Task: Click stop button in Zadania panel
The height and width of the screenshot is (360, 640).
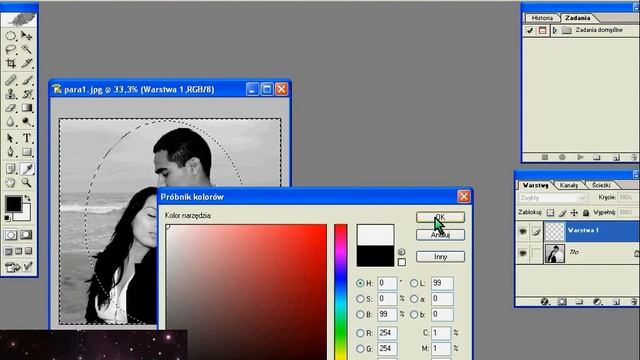Action: pyautogui.click(x=544, y=157)
